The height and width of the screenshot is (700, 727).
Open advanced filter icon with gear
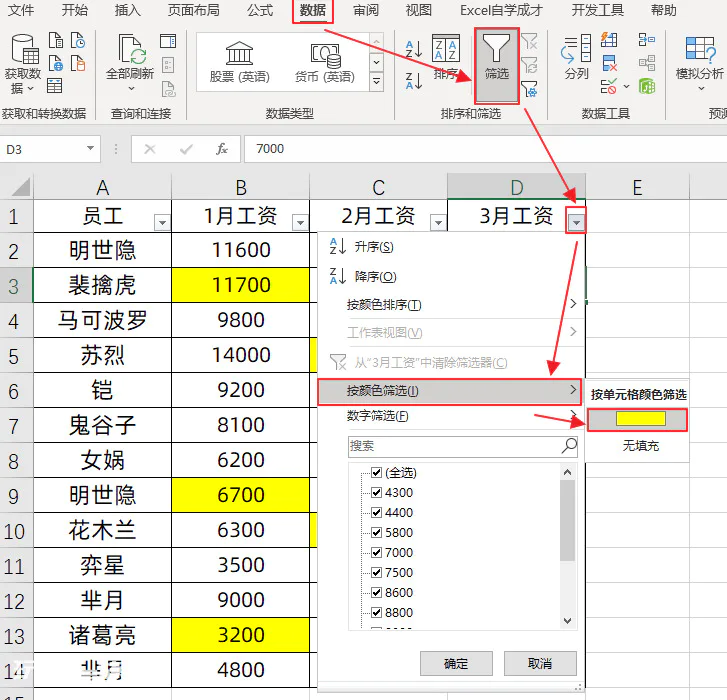tap(529, 89)
